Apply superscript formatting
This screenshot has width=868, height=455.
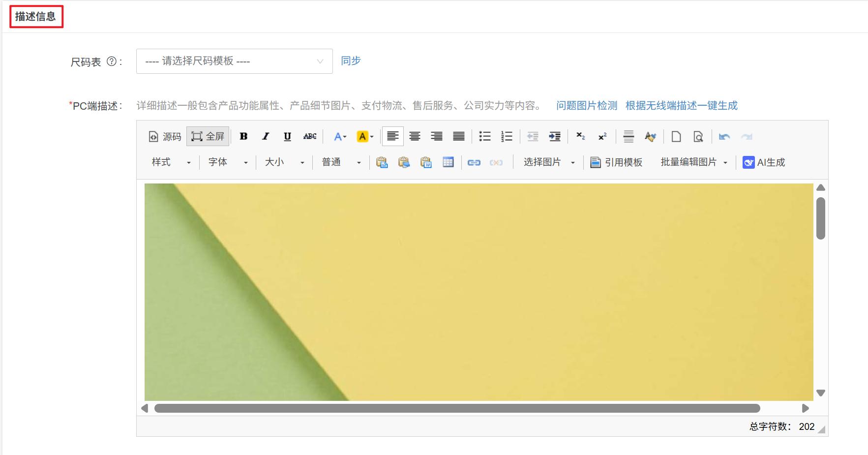[602, 137]
